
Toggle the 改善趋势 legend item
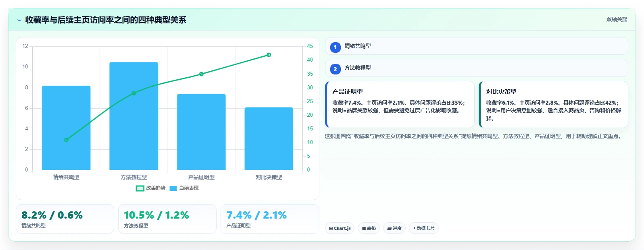pos(151,188)
